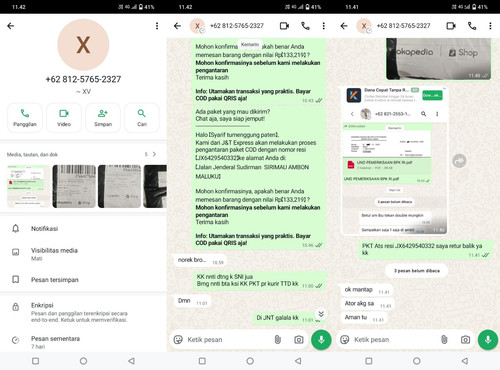Screen dimensions: 500x370
Task: Tap the back arrow in the right chat screen
Action: click(x=344, y=26)
